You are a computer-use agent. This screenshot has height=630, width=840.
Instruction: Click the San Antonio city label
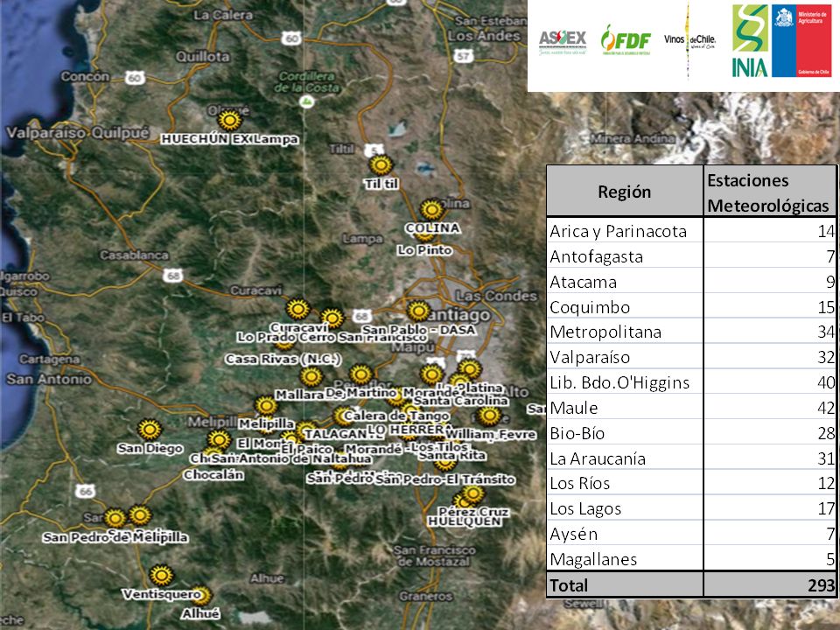(49, 379)
